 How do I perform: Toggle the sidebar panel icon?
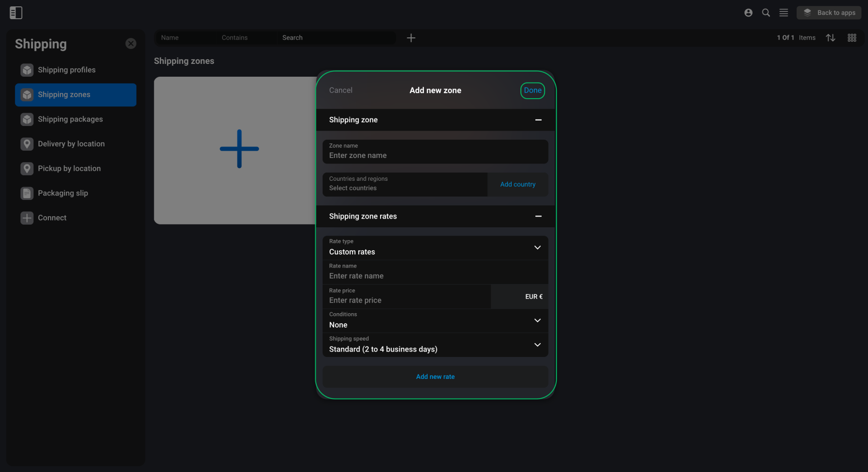16,13
